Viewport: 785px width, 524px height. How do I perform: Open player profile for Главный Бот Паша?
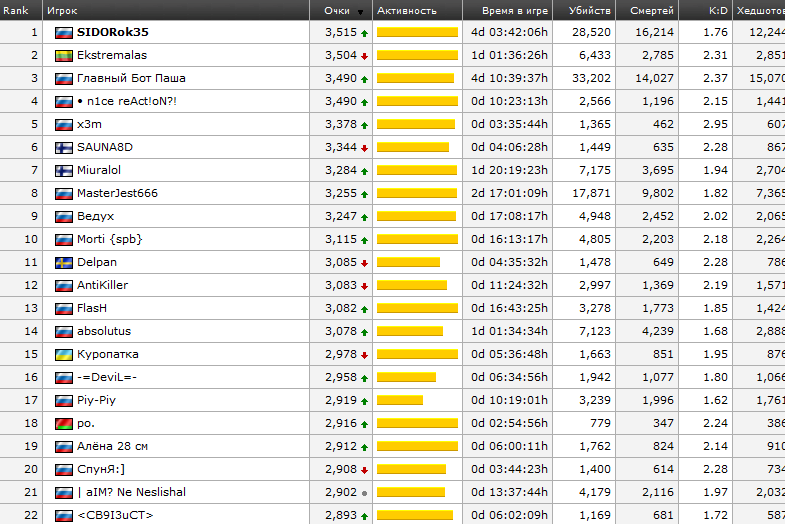(131, 78)
